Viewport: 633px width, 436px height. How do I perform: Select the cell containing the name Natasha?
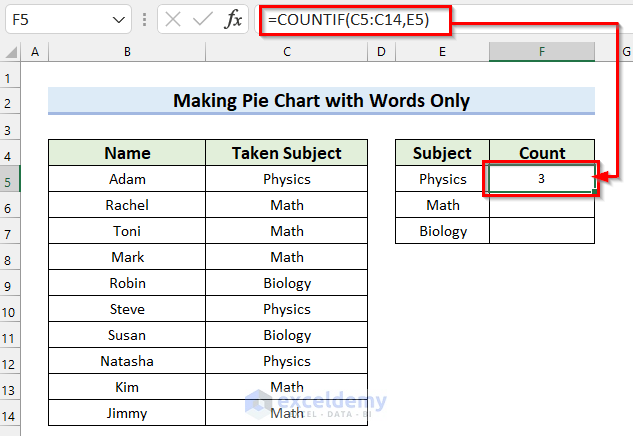click(x=127, y=361)
